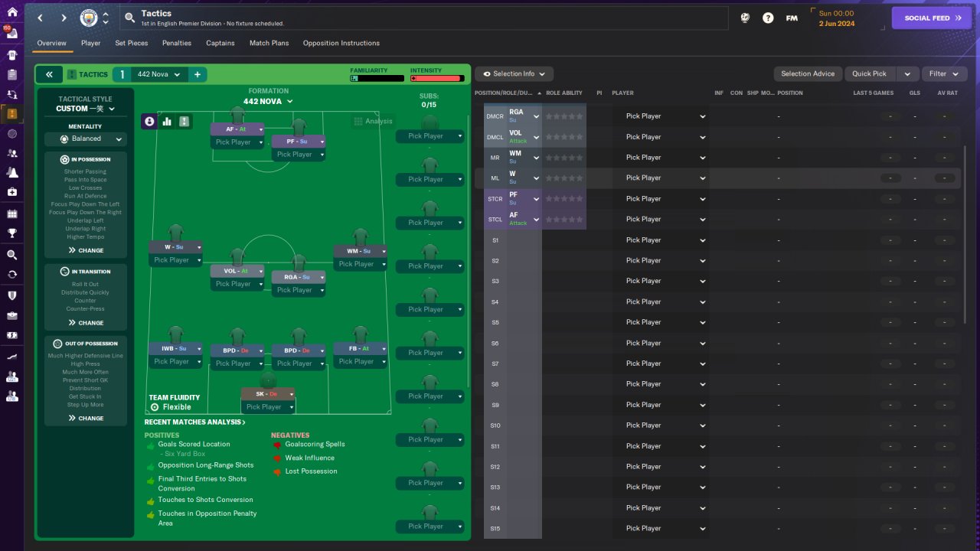
Task: Select the bar chart view icon above pitch
Action: (167, 121)
